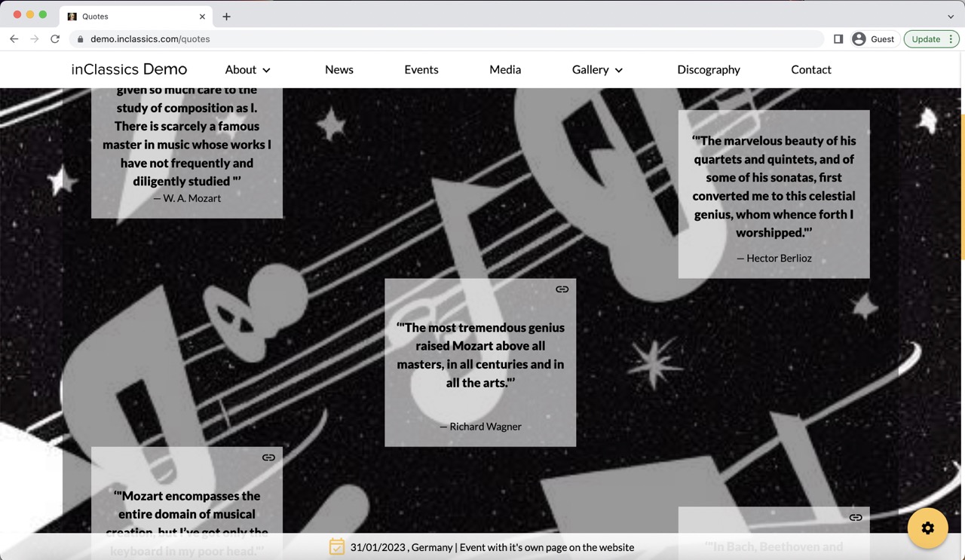
Task: Open the News page
Action: [339, 69]
